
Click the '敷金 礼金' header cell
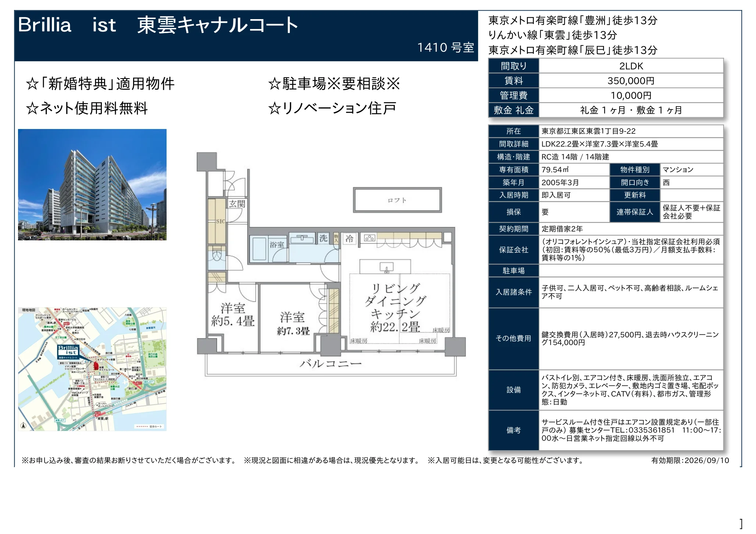pyautogui.click(x=514, y=110)
